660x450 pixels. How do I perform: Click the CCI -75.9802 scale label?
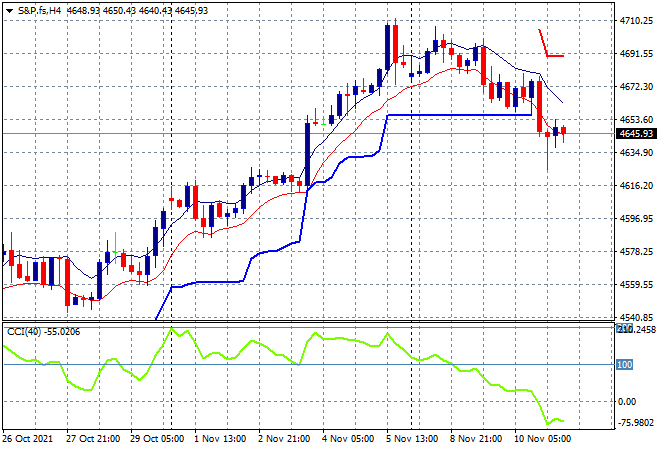pos(636,422)
